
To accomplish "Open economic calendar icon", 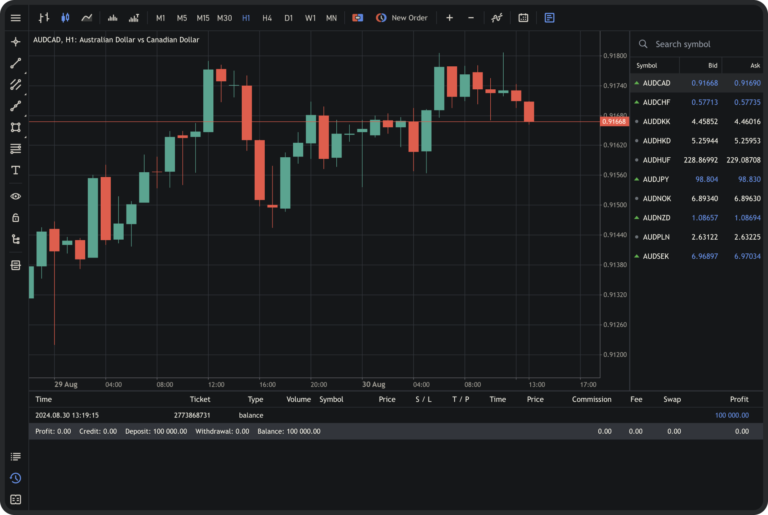I will tap(523, 18).
